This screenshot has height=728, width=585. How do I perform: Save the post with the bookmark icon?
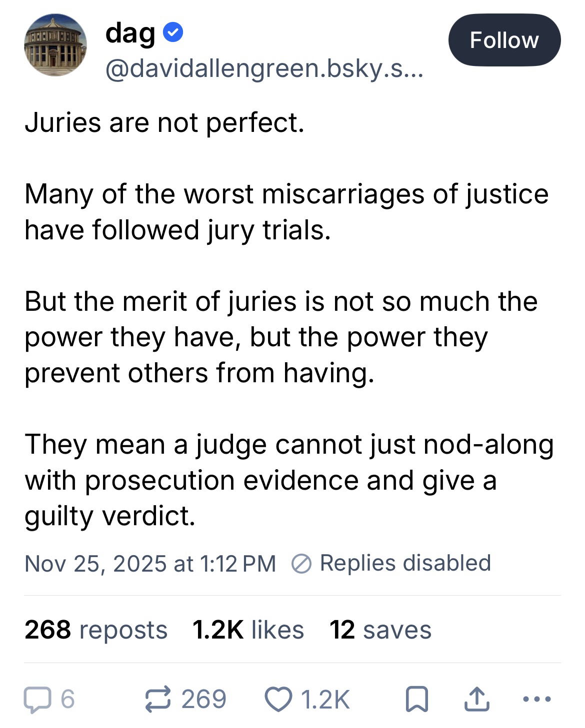[416, 699]
